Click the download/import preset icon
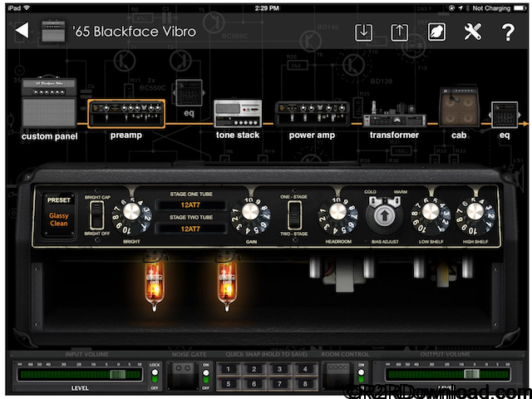Viewport: 532px width, 399px height. coord(363,32)
